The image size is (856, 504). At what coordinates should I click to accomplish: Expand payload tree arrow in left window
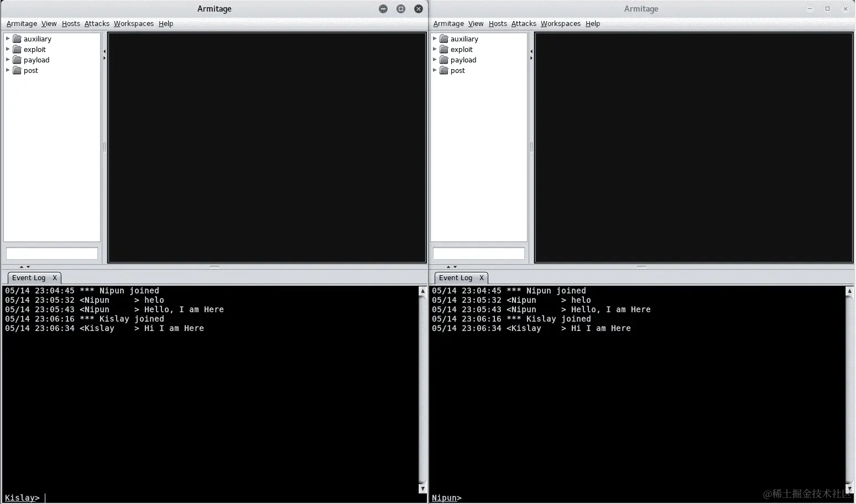8,60
